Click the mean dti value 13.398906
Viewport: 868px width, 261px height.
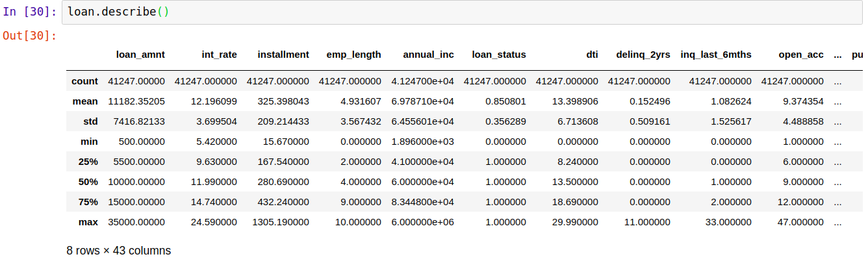576,101
